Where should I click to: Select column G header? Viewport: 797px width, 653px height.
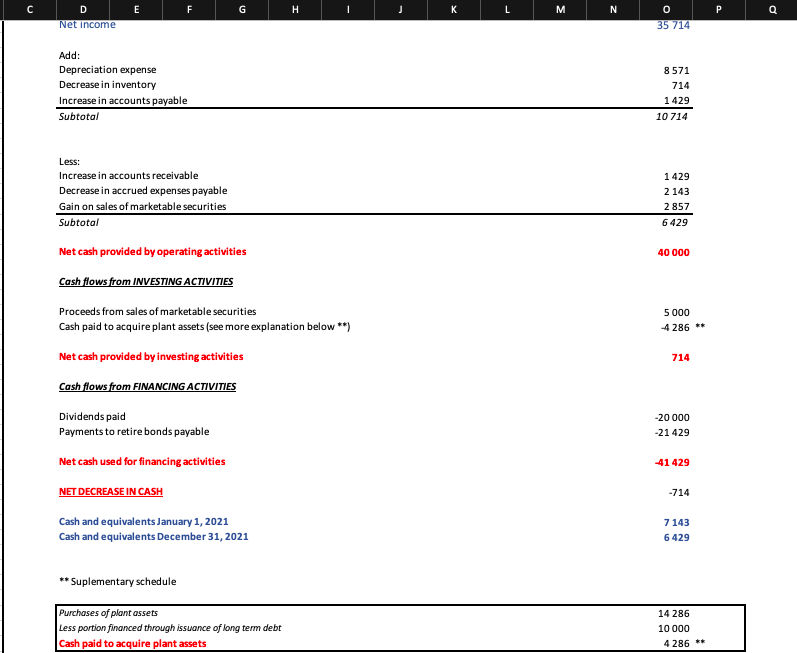pyautogui.click(x=242, y=10)
